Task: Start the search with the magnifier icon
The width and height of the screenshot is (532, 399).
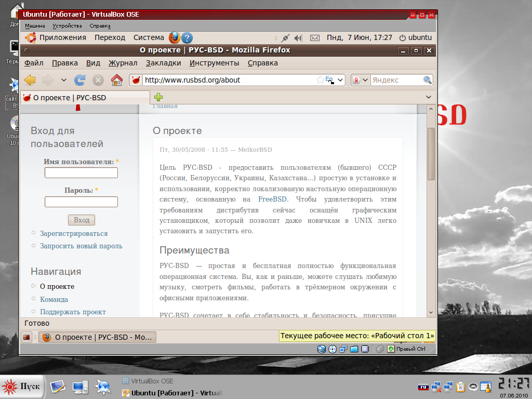Action: coord(427,80)
